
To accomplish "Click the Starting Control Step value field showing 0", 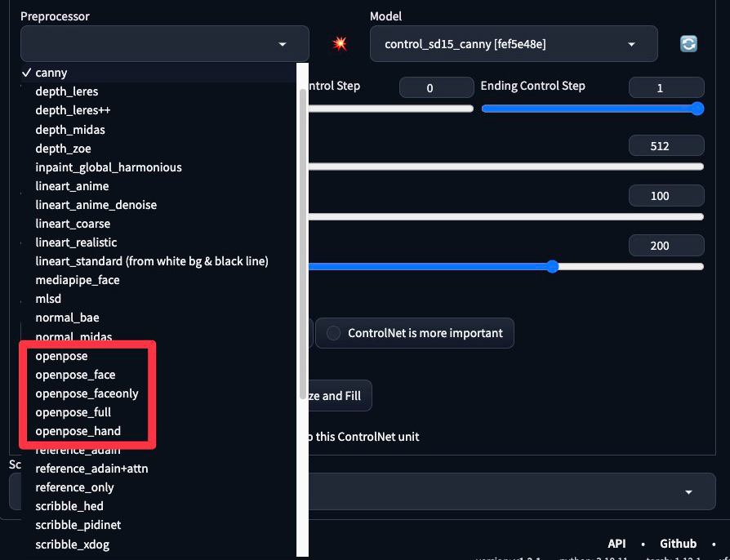I will (x=436, y=87).
